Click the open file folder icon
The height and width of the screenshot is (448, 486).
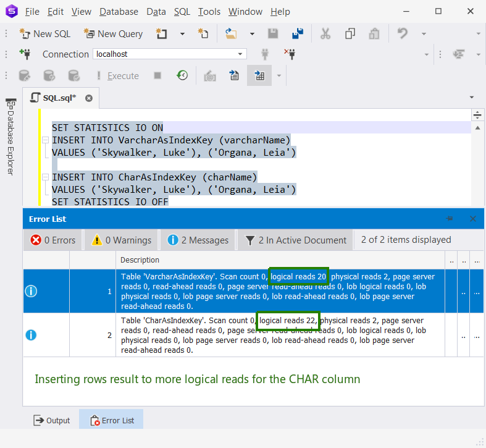(x=231, y=33)
